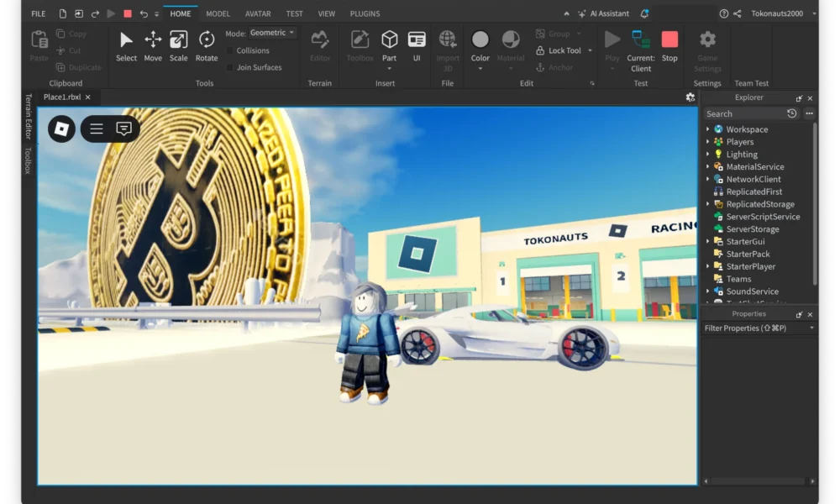Open the Tokonauts2000 account dropdown arrow
Image resolution: width=840 pixels, height=504 pixels.
coord(814,13)
